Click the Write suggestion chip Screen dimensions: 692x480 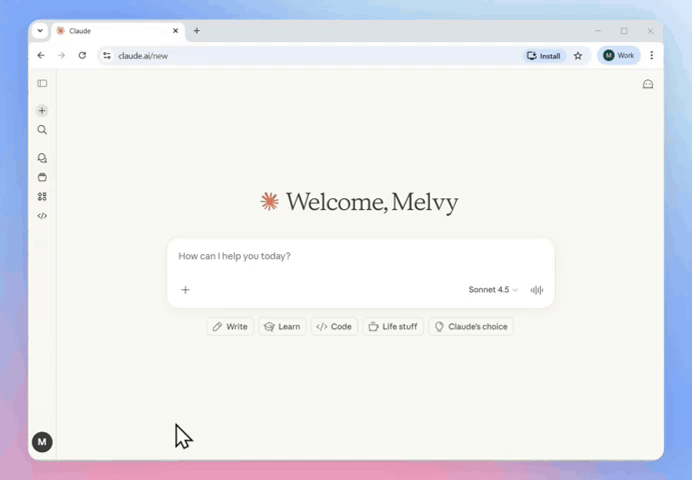[230, 327]
